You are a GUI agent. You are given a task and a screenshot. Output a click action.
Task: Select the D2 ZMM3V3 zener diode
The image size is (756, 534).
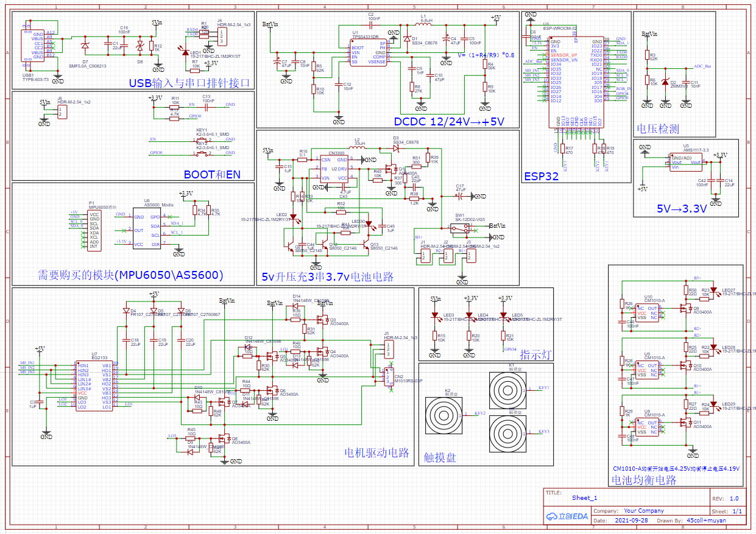[x=665, y=82]
